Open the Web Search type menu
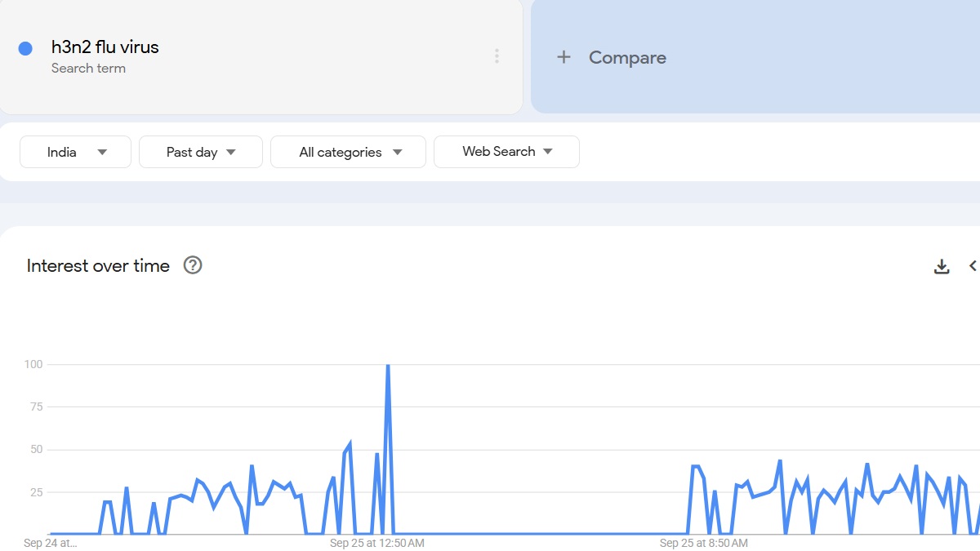This screenshot has height=551, width=980. click(x=506, y=152)
